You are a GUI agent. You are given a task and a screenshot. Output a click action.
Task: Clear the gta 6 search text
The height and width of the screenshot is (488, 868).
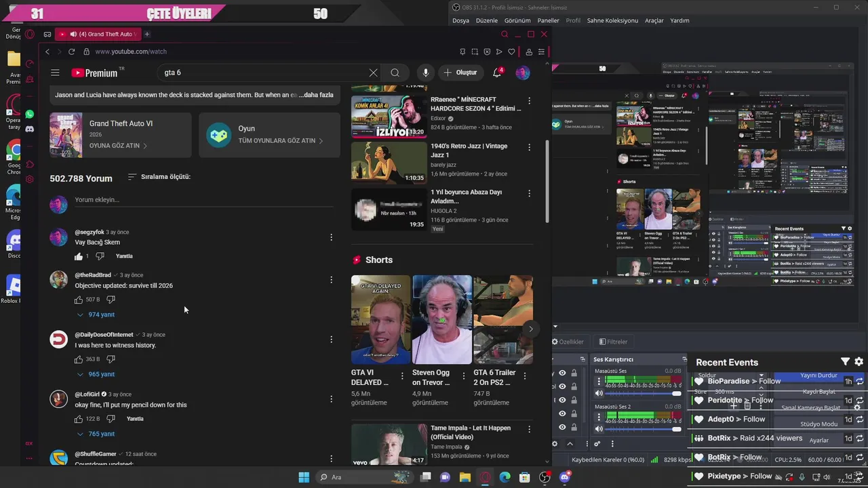pos(373,73)
